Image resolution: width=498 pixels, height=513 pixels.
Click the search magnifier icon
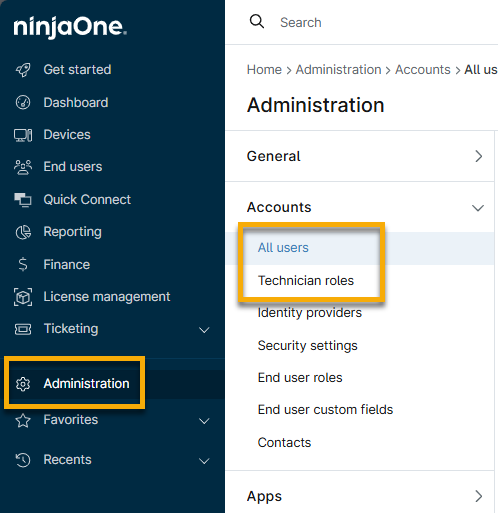[257, 22]
